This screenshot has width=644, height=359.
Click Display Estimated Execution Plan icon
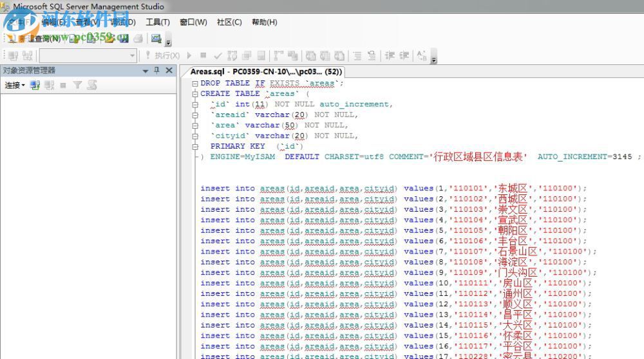(x=232, y=55)
